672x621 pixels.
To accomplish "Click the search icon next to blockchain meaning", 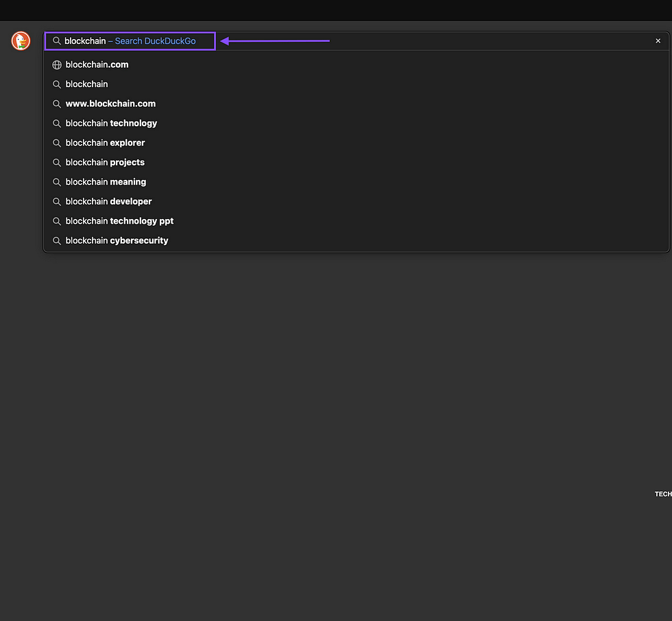I will coord(57,182).
